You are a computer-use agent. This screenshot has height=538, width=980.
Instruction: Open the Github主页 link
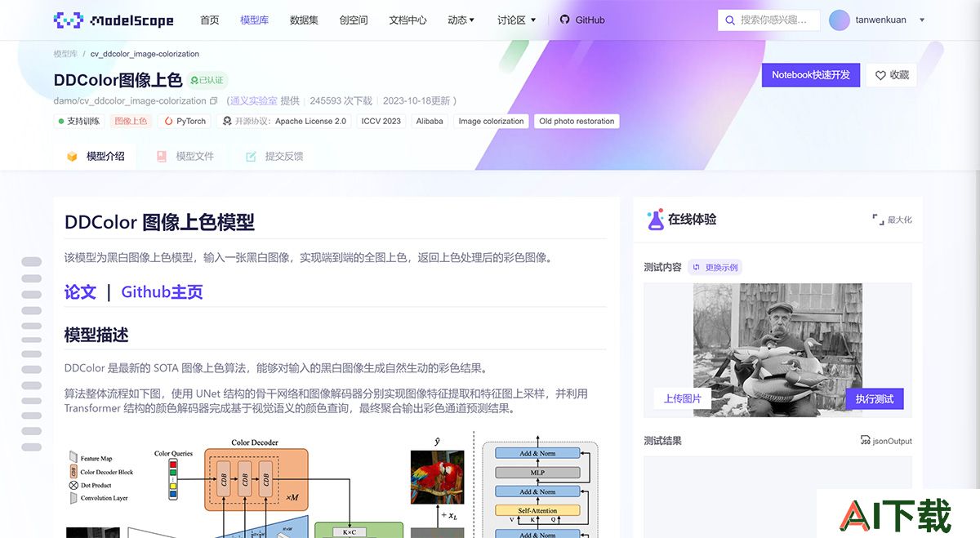coord(162,292)
